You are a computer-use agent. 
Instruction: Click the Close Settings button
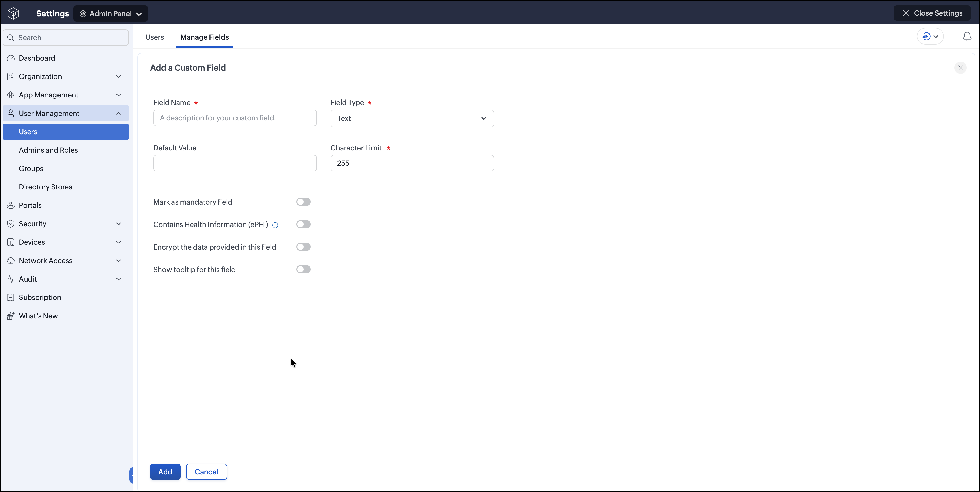pos(932,13)
